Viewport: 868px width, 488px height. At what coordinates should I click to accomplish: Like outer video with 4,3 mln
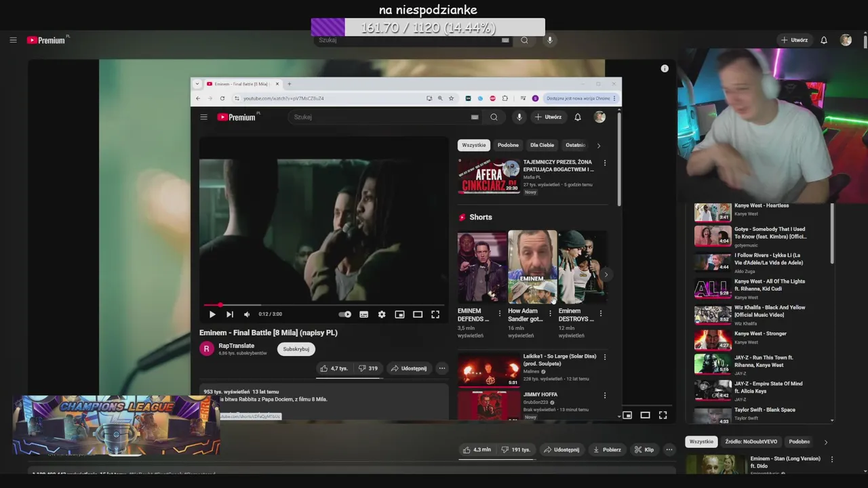tap(476, 450)
